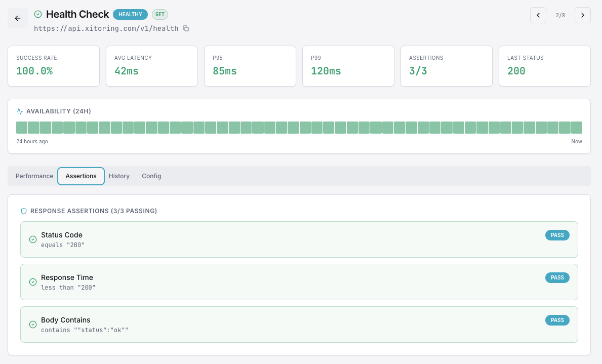This screenshot has width=602, height=364.
Task: Open the health endpoint URL link
Action: tap(106, 29)
